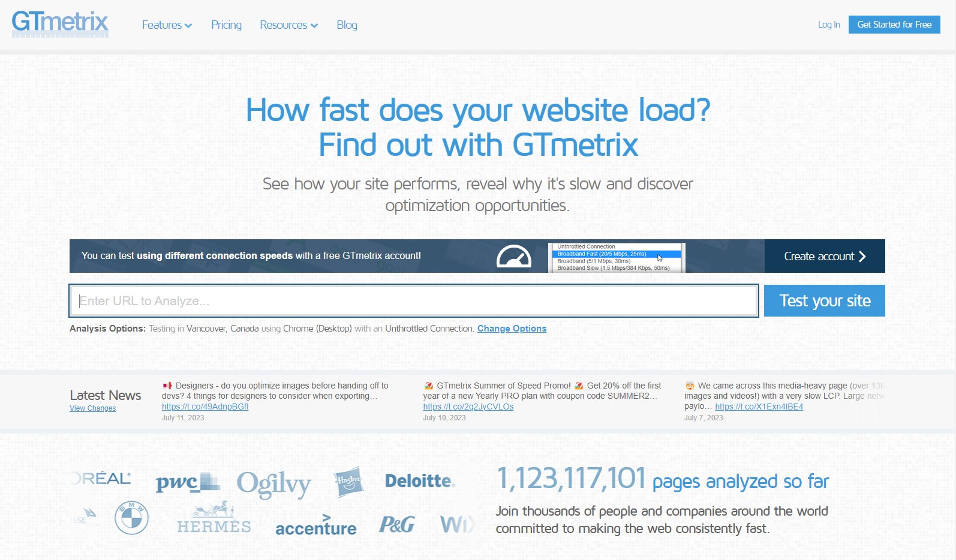
Task: Click the Hasbro logo
Action: coord(348,481)
